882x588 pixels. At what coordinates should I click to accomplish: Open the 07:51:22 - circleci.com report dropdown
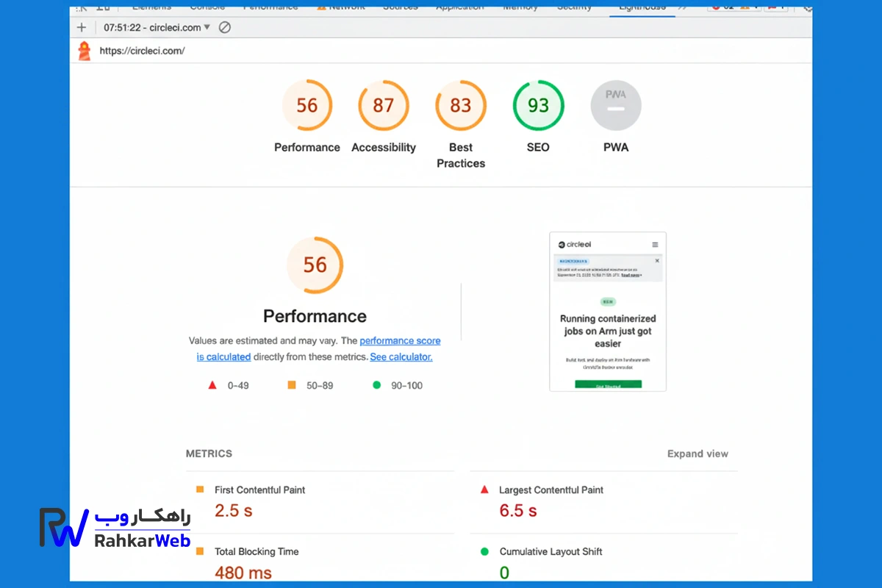tap(157, 27)
